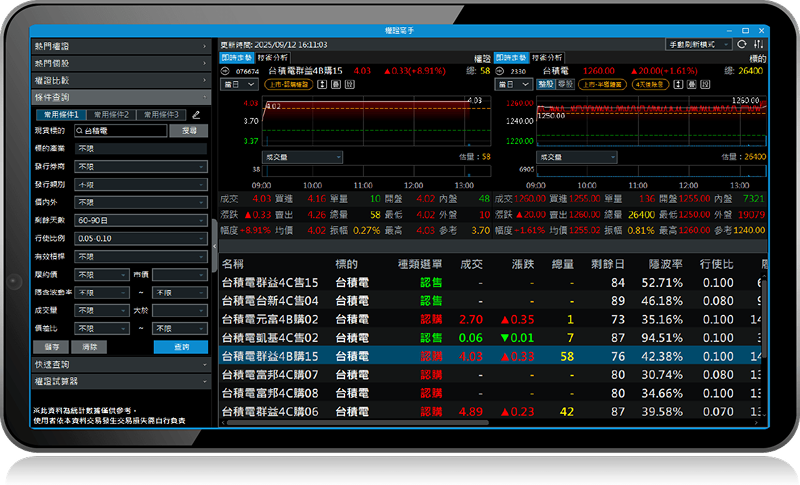The image size is (800, 485).
Task: Switch to 常用條件2 preset
Action: pyautogui.click(x=111, y=115)
